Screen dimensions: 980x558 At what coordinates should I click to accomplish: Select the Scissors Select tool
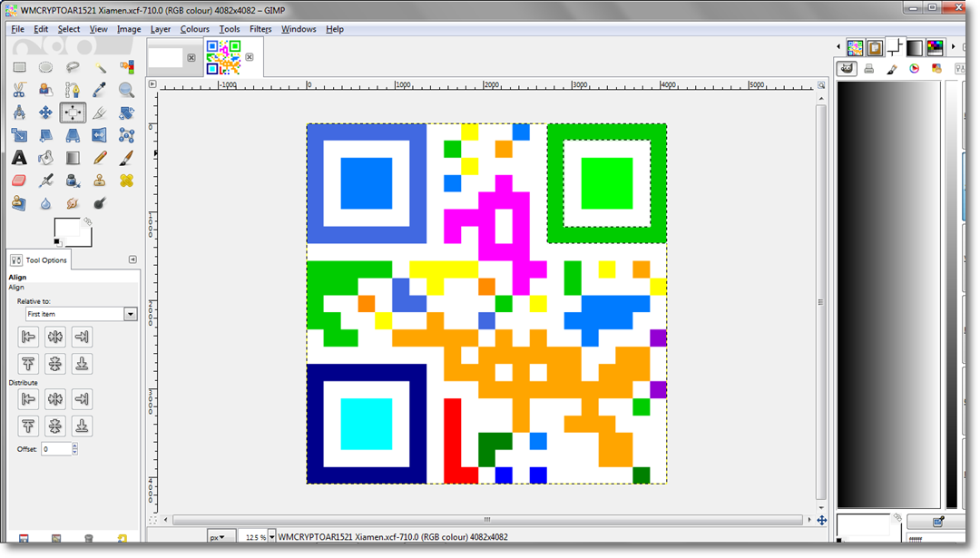click(x=19, y=90)
